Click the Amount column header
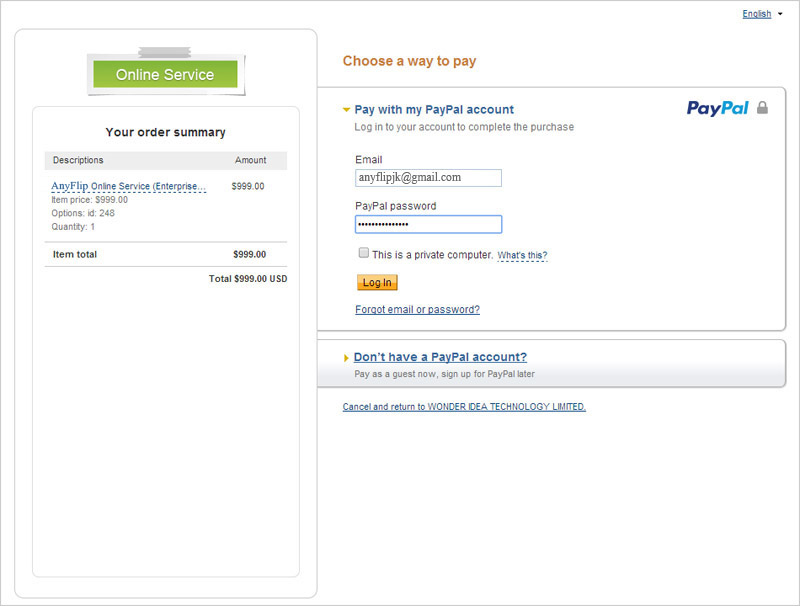The height and width of the screenshot is (606, 800). click(x=250, y=160)
